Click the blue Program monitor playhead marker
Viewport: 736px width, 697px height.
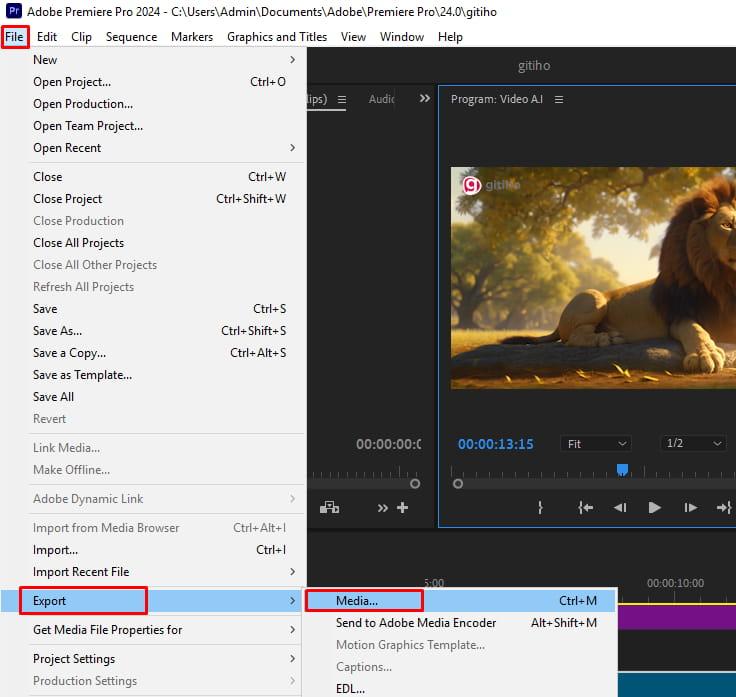622,469
